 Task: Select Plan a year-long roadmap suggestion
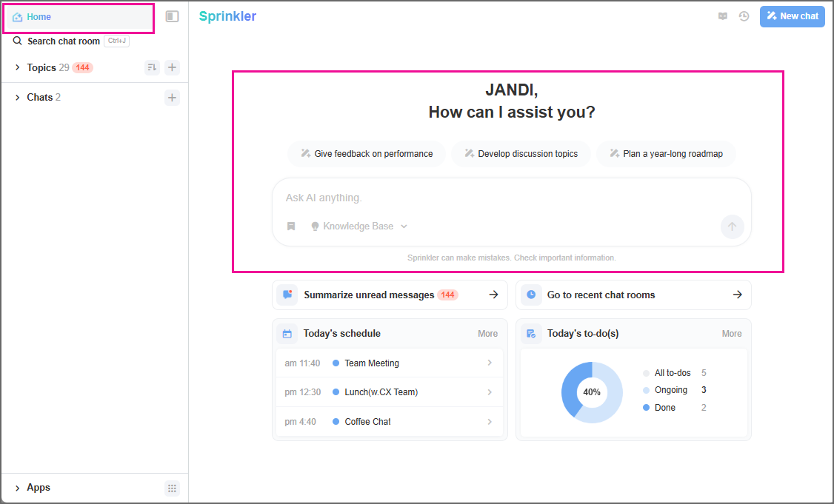pos(666,154)
